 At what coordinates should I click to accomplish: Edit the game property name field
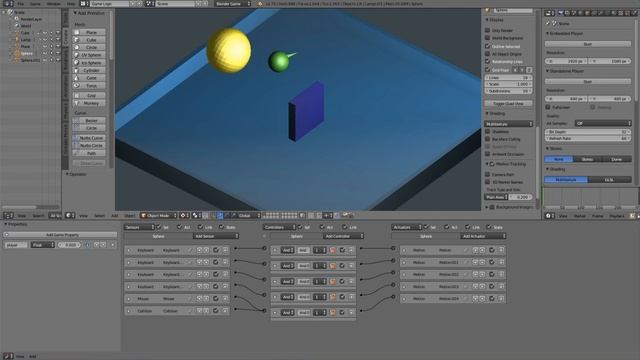(16, 245)
